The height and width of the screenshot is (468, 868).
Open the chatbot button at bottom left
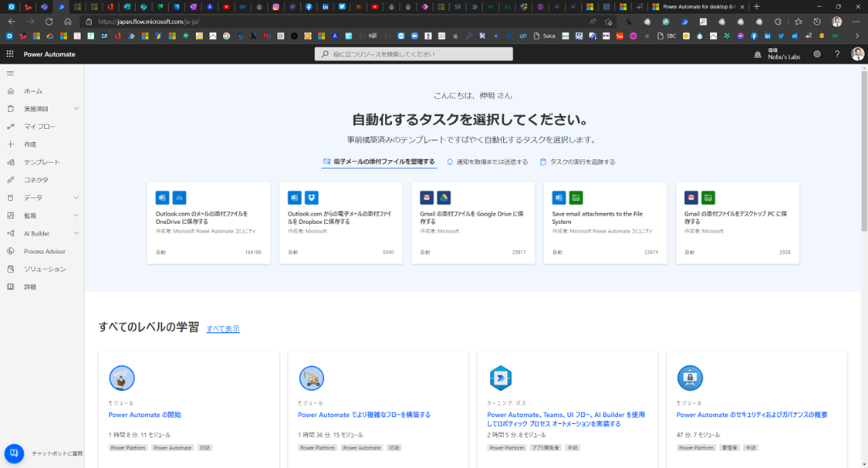(15, 453)
